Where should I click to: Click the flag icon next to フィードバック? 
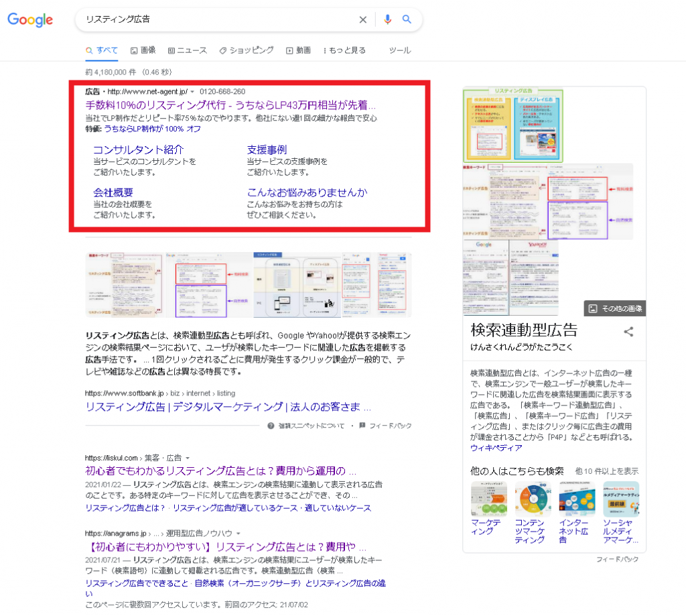click(362, 425)
